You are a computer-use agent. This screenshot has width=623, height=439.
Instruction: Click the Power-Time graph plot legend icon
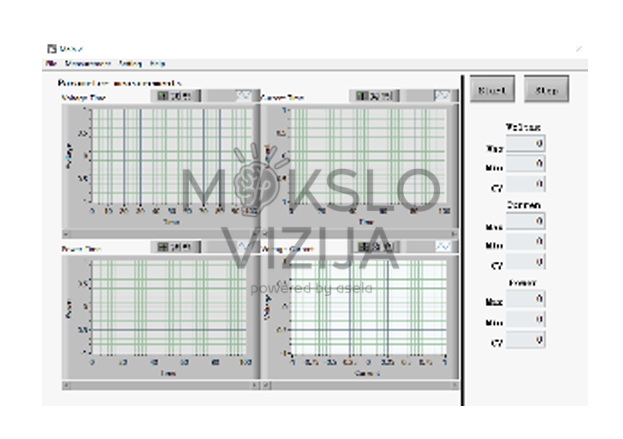click(244, 246)
